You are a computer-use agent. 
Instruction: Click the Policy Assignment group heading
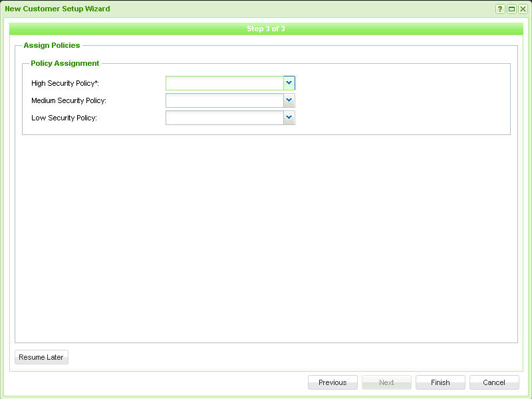tap(65, 63)
